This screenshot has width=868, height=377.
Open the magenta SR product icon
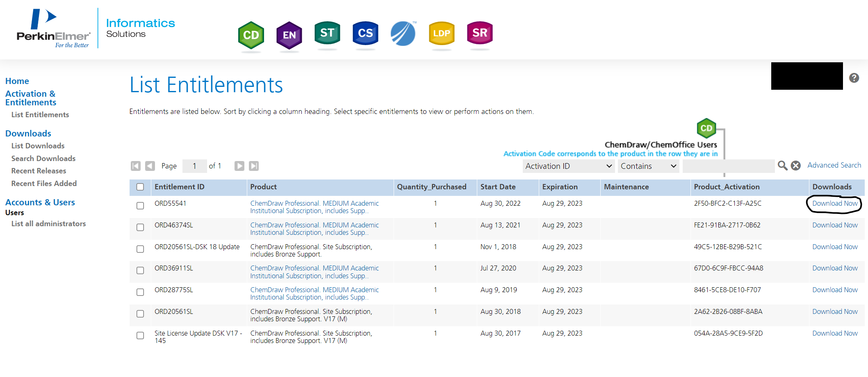480,33
